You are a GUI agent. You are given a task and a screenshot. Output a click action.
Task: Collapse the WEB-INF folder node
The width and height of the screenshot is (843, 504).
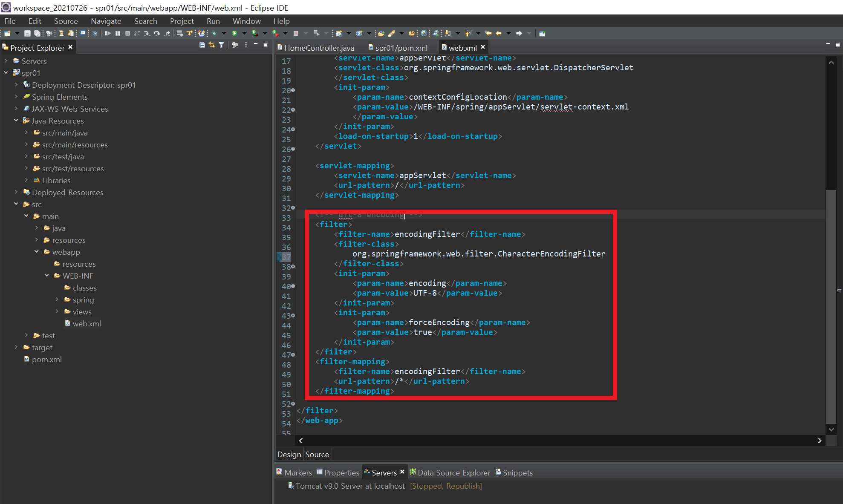point(47,276)
